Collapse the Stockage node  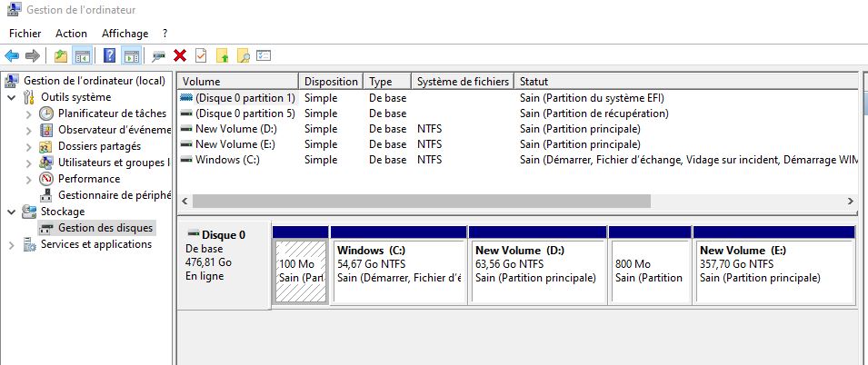12,212
